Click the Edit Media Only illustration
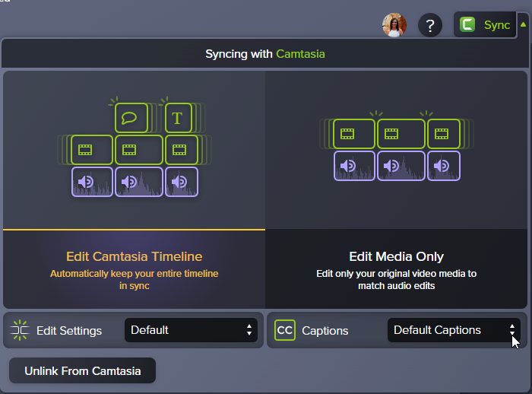532x394 pixels. click(396, 149)
